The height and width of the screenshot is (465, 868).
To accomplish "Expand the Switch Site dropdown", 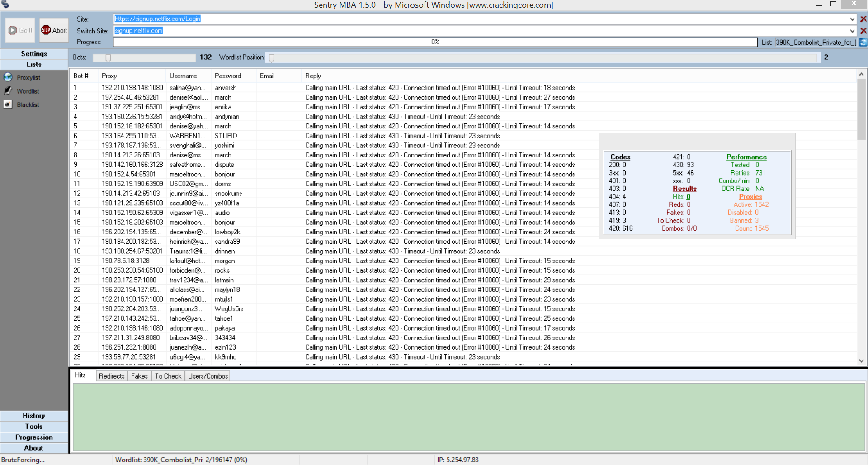I will pyautogui.click(x=852, y=31).
